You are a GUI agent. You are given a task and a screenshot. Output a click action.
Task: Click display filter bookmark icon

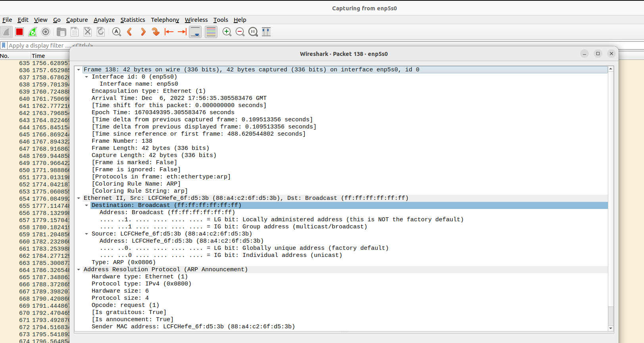point(4,46)
